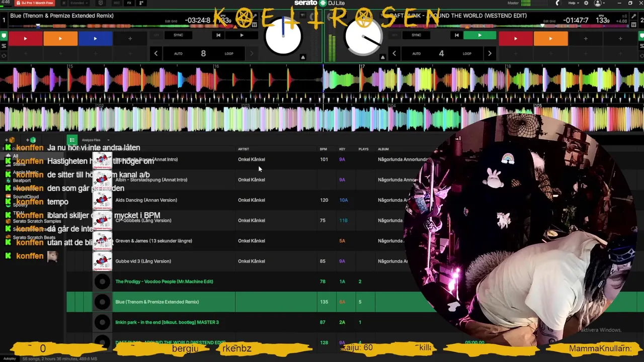Add a fourth hot cue on left deck
This screenshot has width=644, height=362.
coord(130,38)
